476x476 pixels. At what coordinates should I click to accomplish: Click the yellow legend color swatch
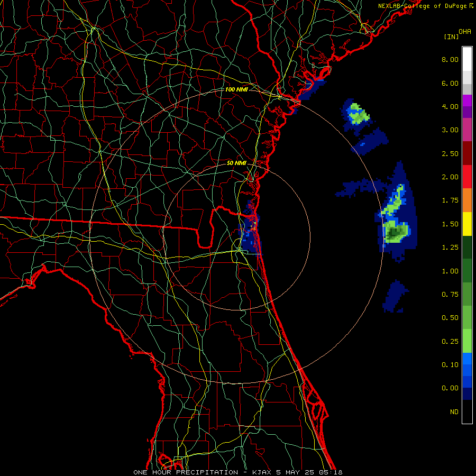[x=467, y=224]
